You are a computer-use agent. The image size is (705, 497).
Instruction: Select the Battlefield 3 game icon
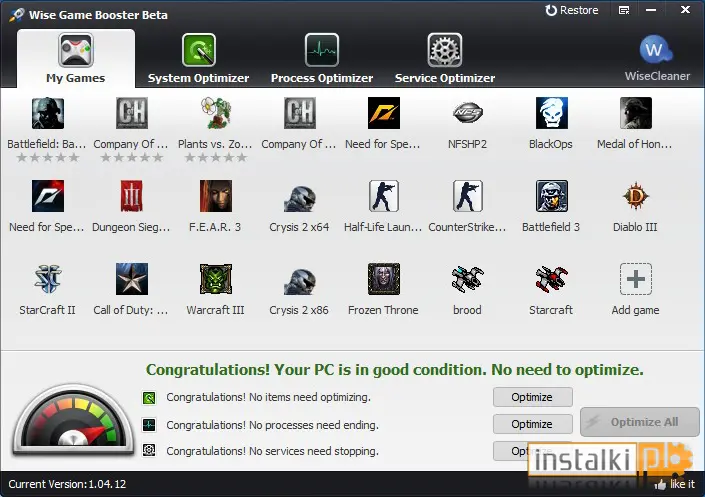(x=551, y=196)
